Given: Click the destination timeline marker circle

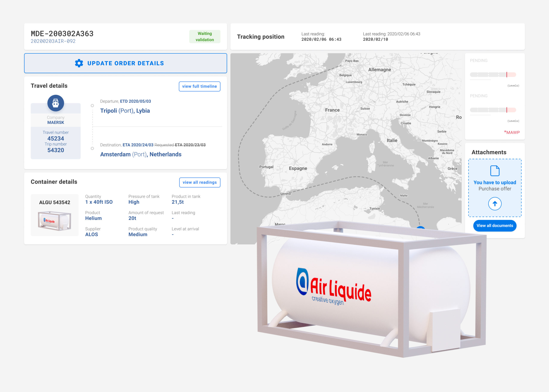Looking at the screenshot, I should point(92,149).
